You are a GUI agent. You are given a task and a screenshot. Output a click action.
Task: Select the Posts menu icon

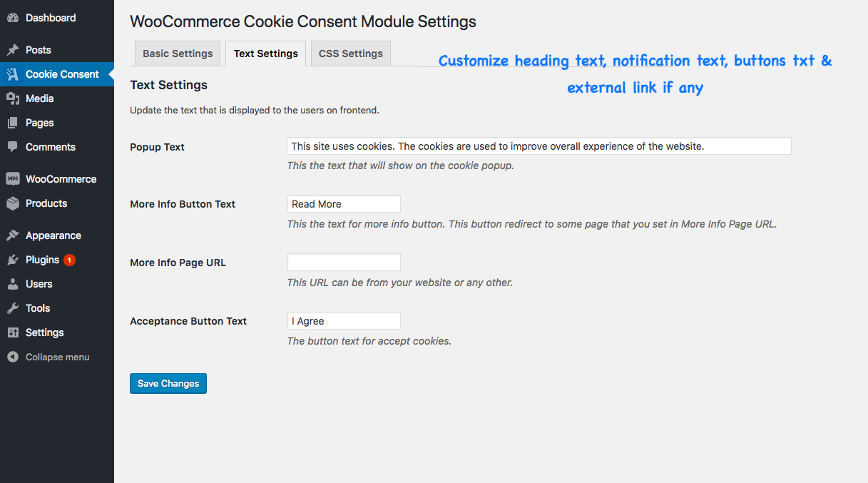click(13, 50)
